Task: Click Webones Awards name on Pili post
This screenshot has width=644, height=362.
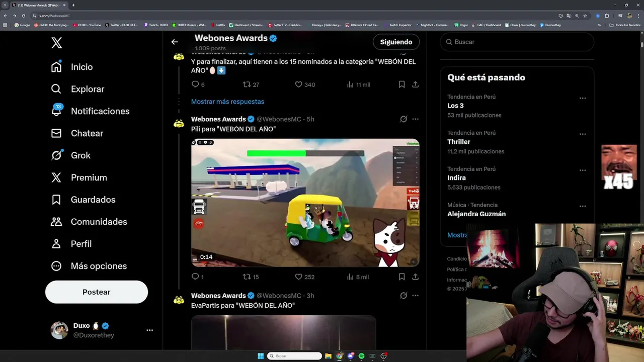Action: coord(218,119)
